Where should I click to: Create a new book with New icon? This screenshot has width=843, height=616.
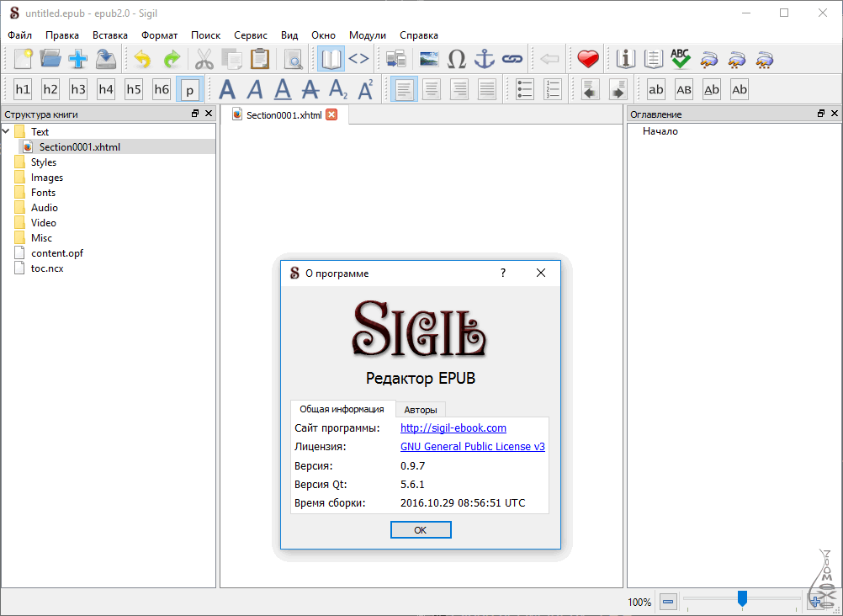(23, 59)
